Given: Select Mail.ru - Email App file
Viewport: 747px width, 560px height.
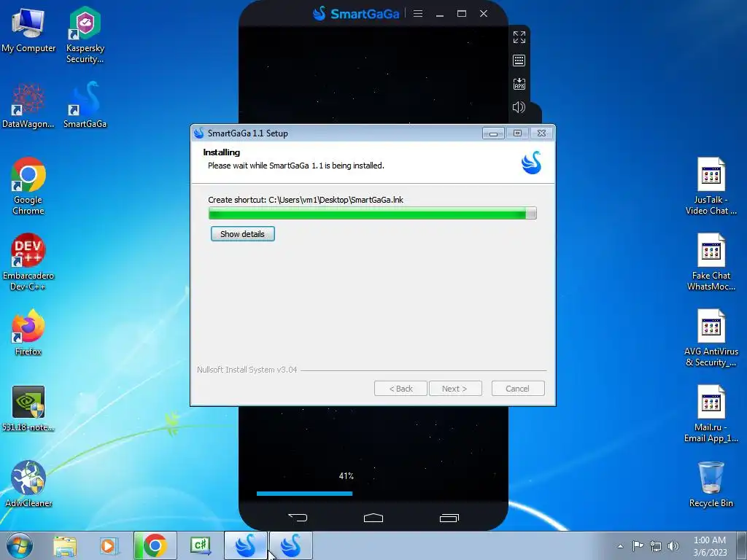Looking at the screenshot, I should (711, 413).
